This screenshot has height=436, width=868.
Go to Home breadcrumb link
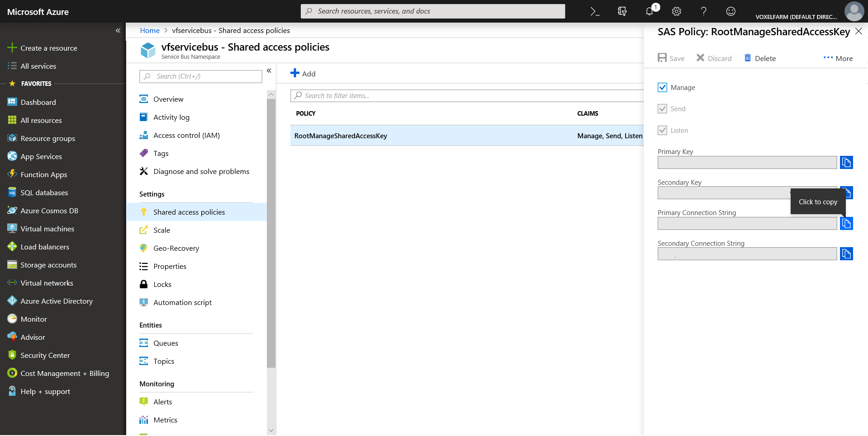point(150,30)
